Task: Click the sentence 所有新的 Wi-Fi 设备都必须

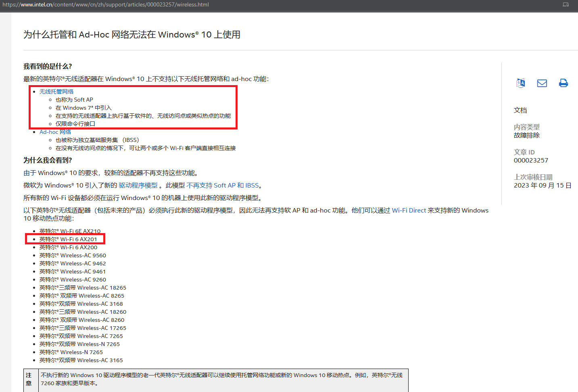Action: (144, 198)
